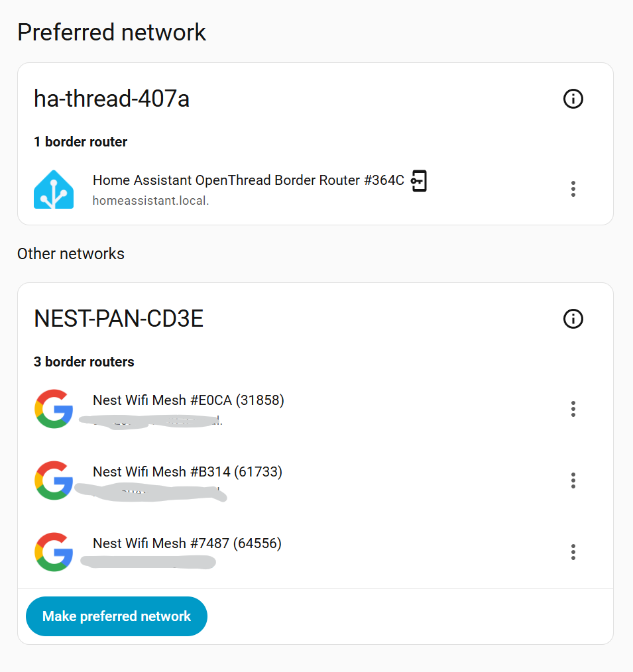Click Google logo for Nest Wifi #B314
This screenshot has height=672, width=633.
tap(54, 480)
